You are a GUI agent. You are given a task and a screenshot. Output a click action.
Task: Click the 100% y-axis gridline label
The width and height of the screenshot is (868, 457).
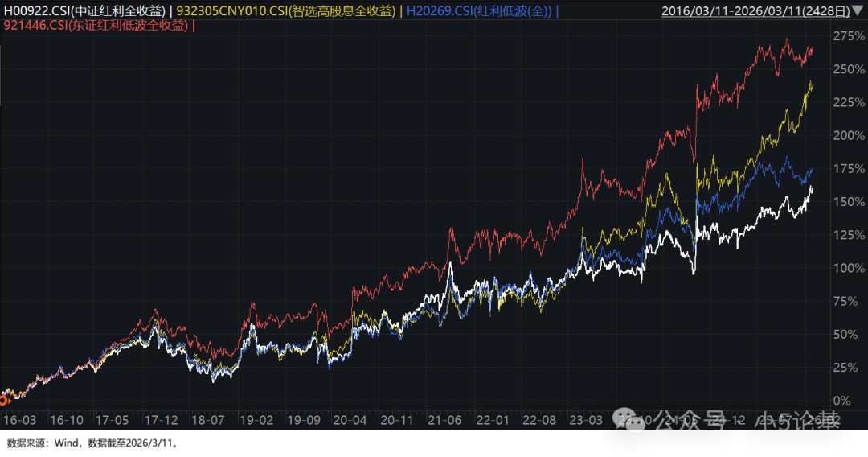pyautogui.click(x=849, y=268)
